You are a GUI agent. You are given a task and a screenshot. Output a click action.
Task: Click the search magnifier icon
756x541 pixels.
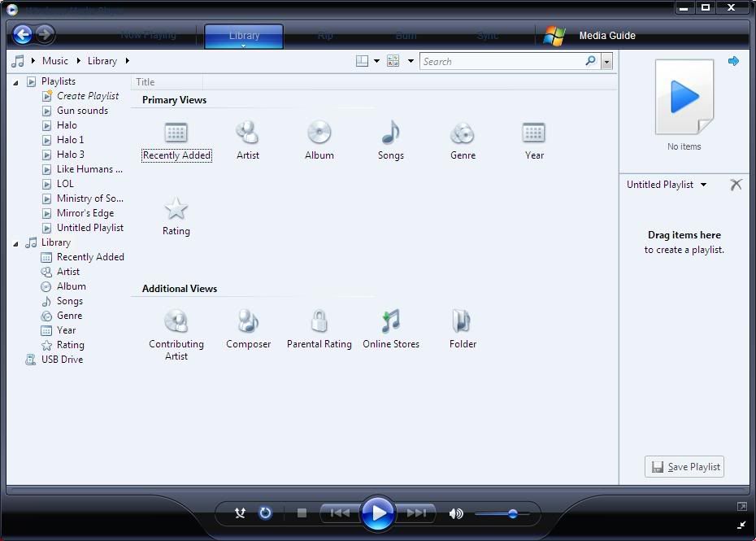click(590, 61)
